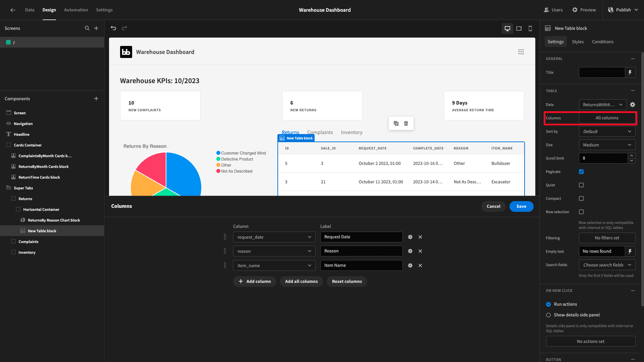Viewport: 644px width, 362px height.
Task: Switch to mobile preview icon
Action: coord(530,28)
